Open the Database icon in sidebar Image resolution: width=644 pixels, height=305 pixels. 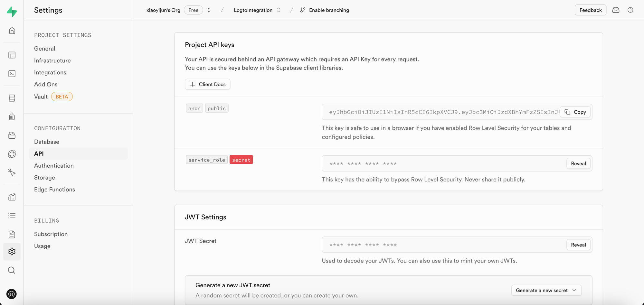12,98
